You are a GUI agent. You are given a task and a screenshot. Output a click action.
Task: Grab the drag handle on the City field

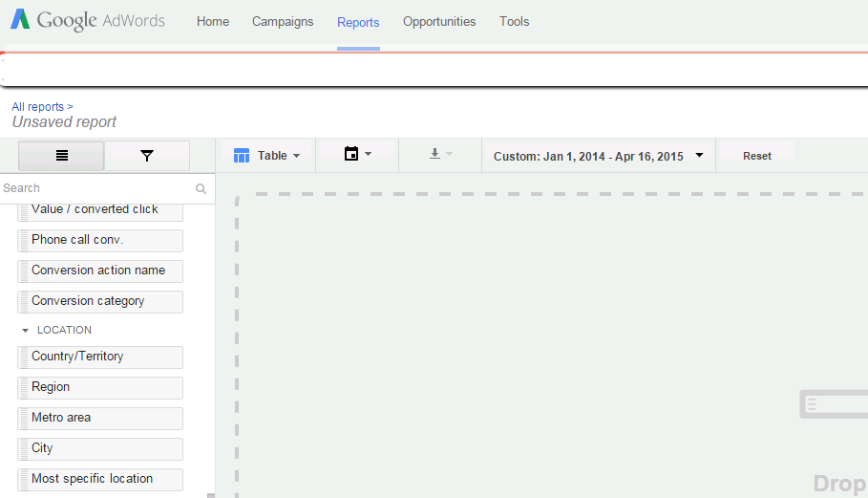[x=24, y=449]
